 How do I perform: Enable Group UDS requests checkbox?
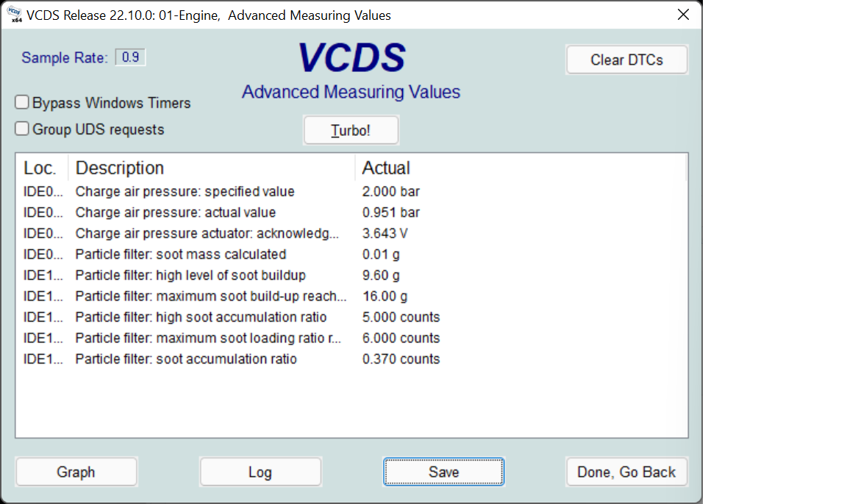tap(21, 129)
